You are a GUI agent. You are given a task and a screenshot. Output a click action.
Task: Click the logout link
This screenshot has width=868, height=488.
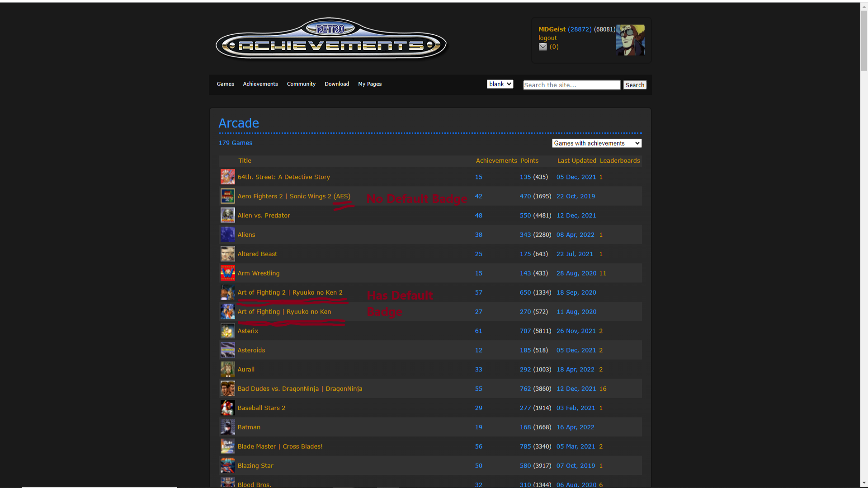tap(547, 38)
